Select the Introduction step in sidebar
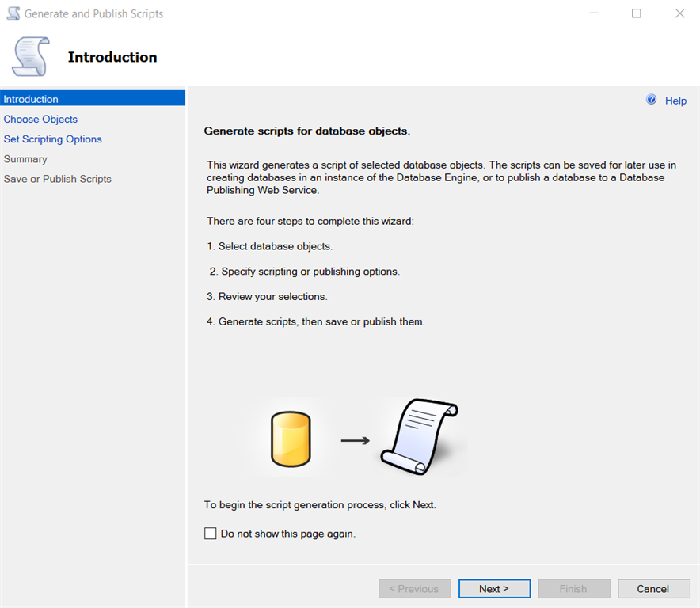The image size is (700, 608). [x=32, y=99]
